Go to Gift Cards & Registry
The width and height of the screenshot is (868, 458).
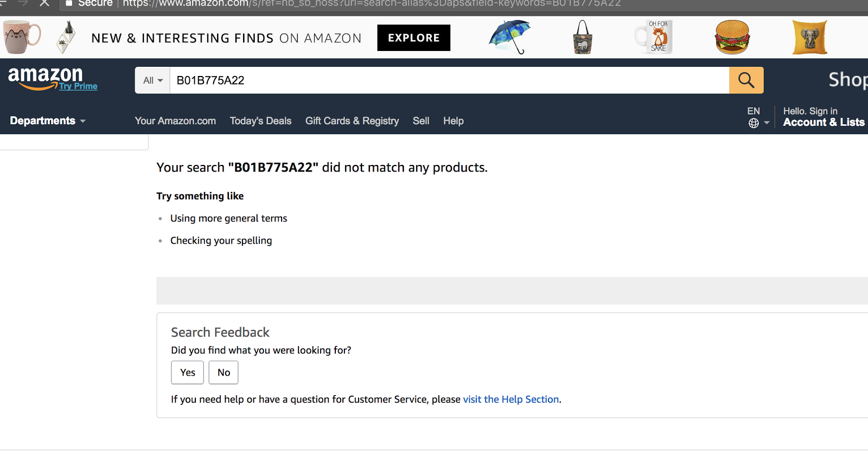coord(352,121)
